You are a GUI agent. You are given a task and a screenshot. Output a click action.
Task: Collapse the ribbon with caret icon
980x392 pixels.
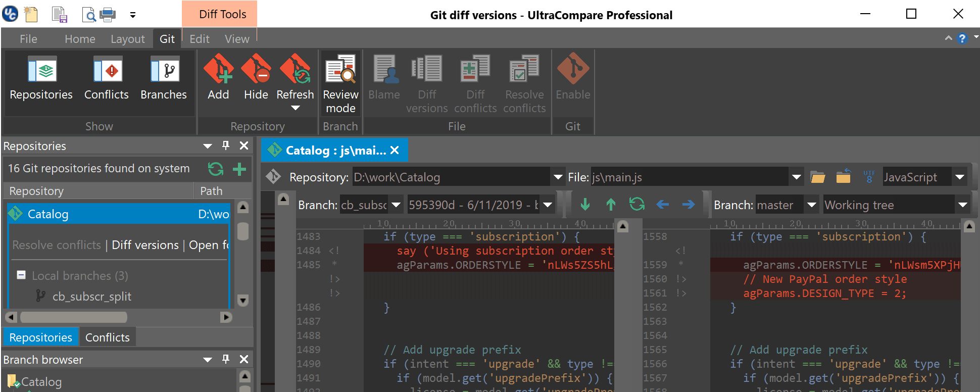point(948,38)
